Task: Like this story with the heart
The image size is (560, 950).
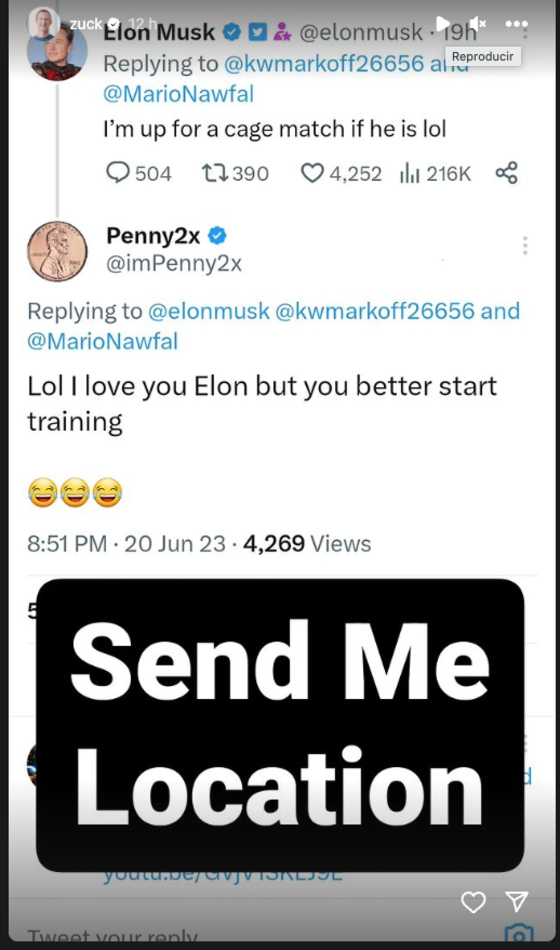Action: click(473, 902)
